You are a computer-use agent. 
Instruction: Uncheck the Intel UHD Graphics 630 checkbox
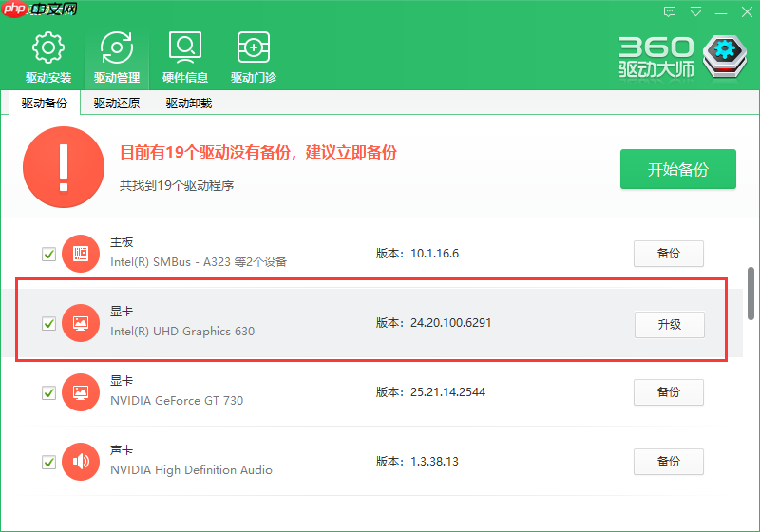[48, 323]
